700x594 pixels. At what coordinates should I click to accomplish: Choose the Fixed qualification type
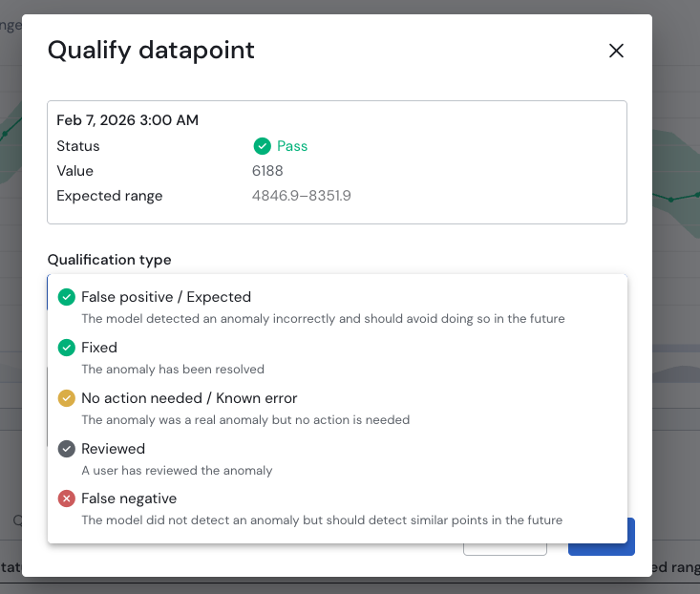tap(337, 357)
